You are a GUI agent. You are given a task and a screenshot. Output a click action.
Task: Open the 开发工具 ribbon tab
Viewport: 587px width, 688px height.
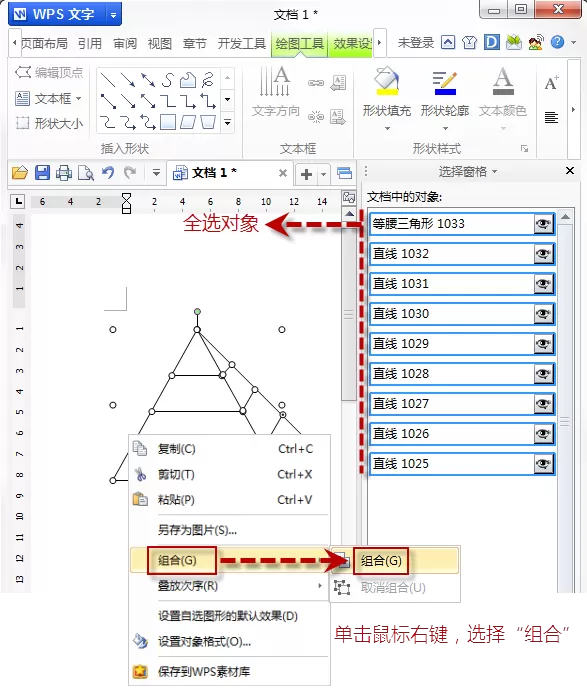(x=242, y=43)
